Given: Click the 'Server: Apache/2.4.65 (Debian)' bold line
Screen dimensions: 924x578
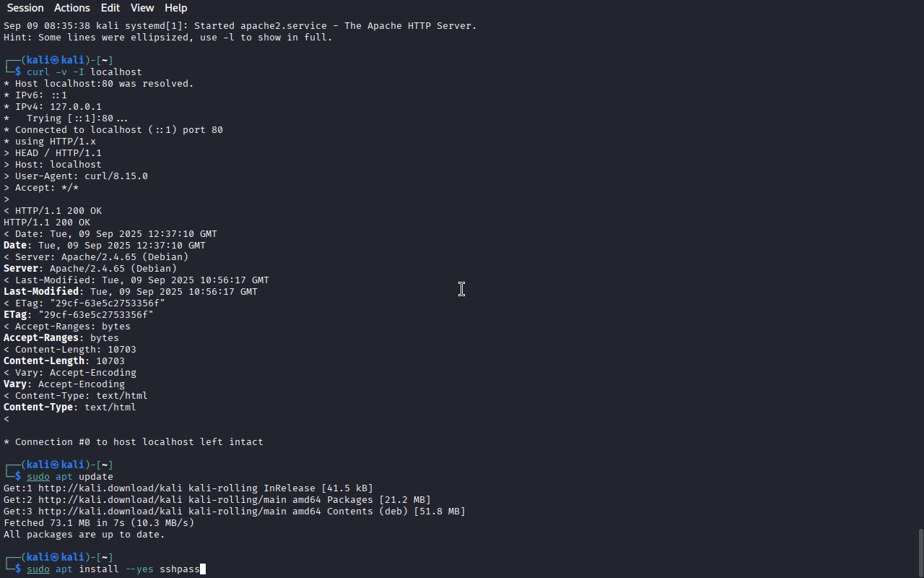Looking at the screenshot, I should pos(90,269).
